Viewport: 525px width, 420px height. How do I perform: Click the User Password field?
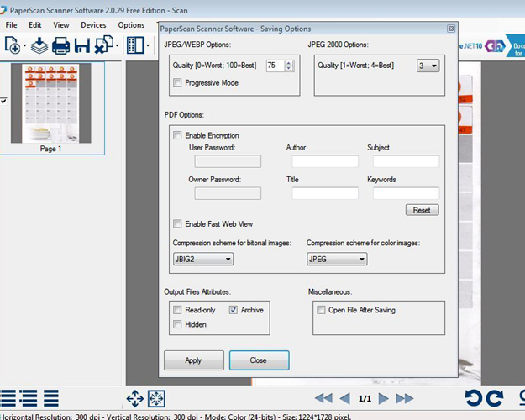point(228,161)
